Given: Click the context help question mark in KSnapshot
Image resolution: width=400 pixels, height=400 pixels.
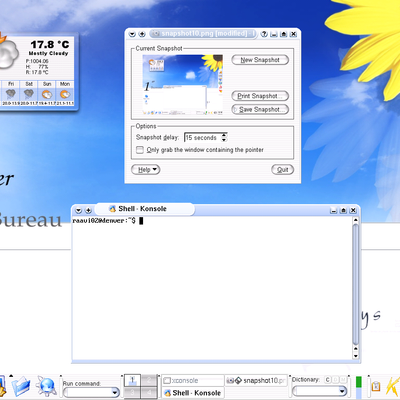Looking at the screenshot, I should point(264,34).
